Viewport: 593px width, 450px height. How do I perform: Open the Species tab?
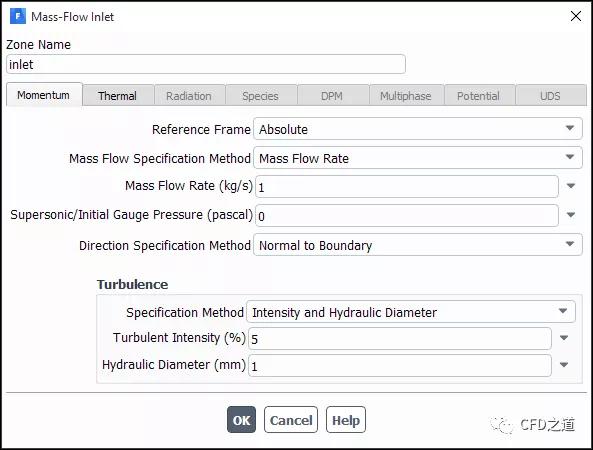coord(261,96)
